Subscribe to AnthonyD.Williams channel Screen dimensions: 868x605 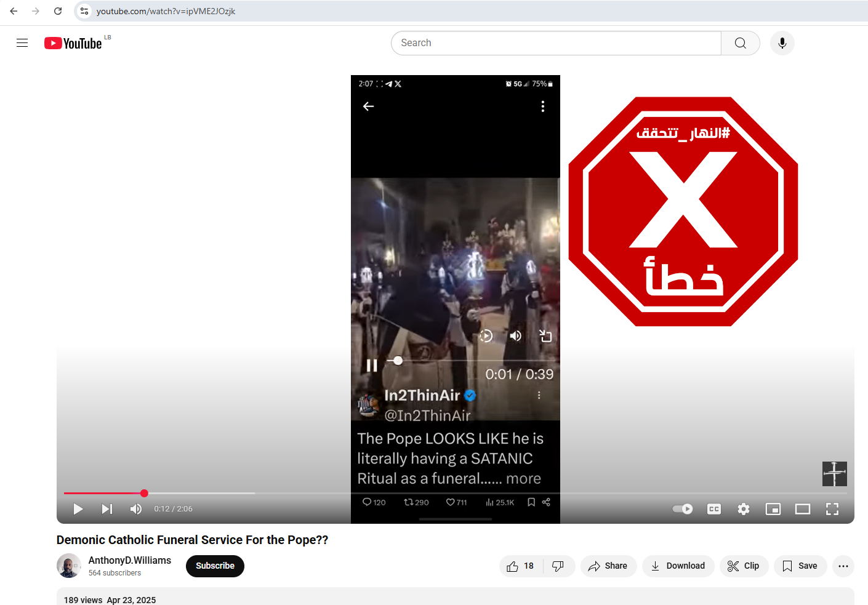(x=215, y=566)
